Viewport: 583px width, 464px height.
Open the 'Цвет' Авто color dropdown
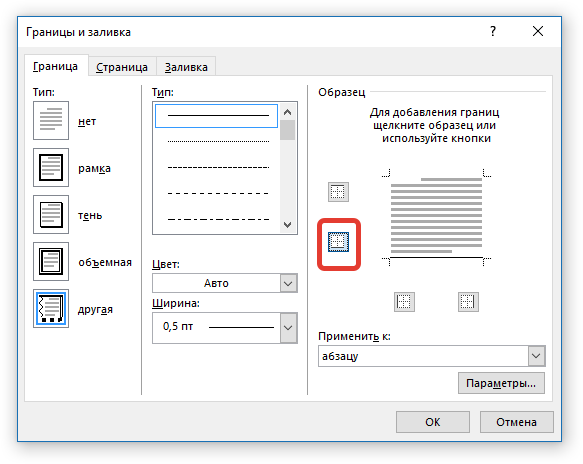(x=225, y=283)
